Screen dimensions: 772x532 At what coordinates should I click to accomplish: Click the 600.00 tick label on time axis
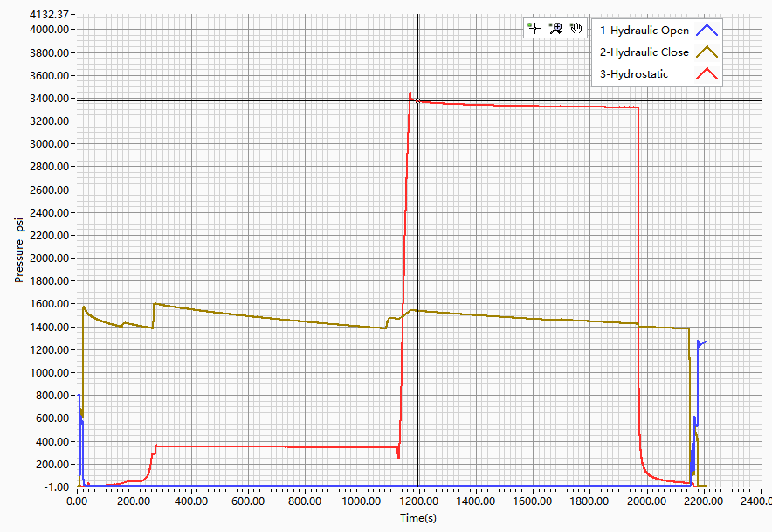pos(248,501)
